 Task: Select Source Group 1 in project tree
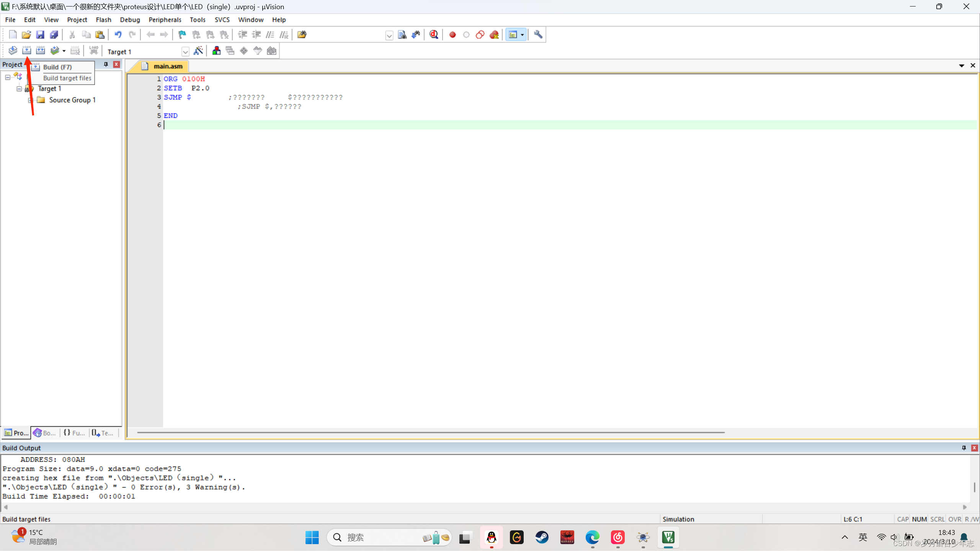(72, 100)
